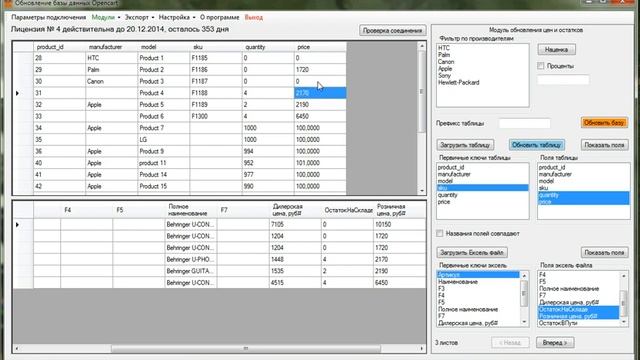Click the quantity cell 994

coord(268,151)
